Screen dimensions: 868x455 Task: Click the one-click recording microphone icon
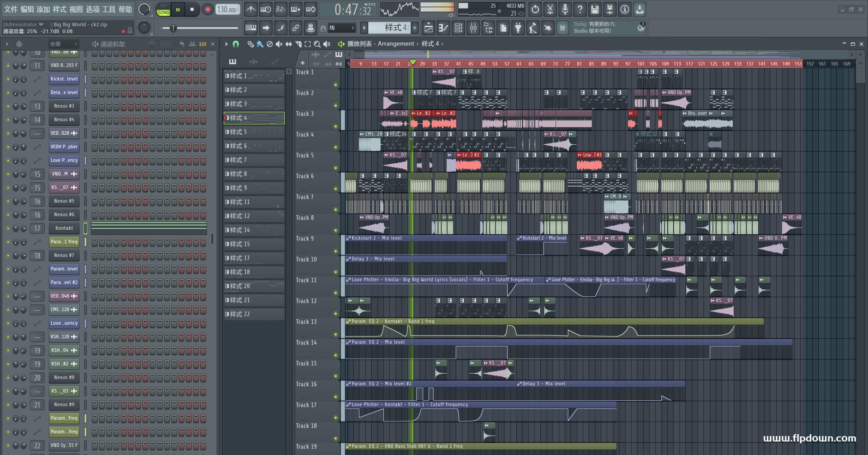pyautogui.click(x=565, y=9)
